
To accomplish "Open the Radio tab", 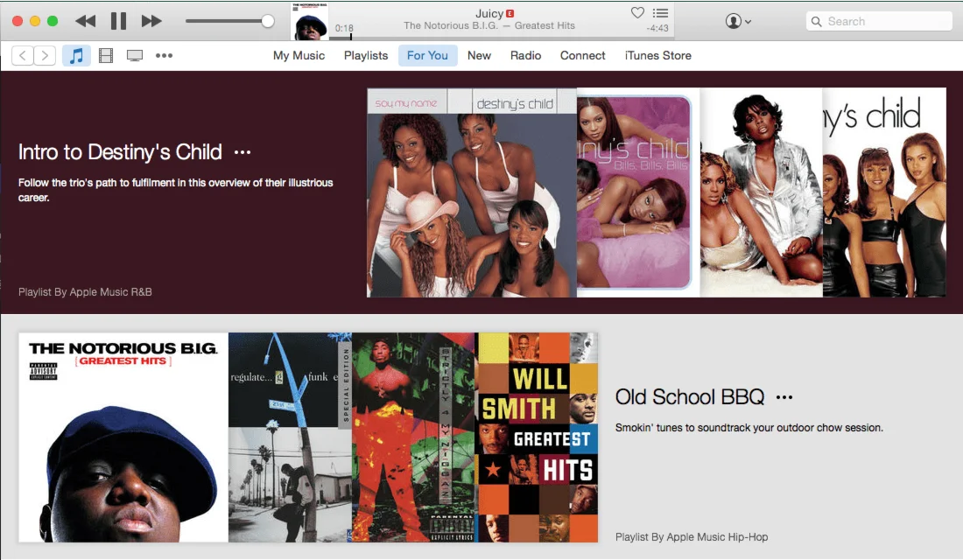I will pos(525,55).
